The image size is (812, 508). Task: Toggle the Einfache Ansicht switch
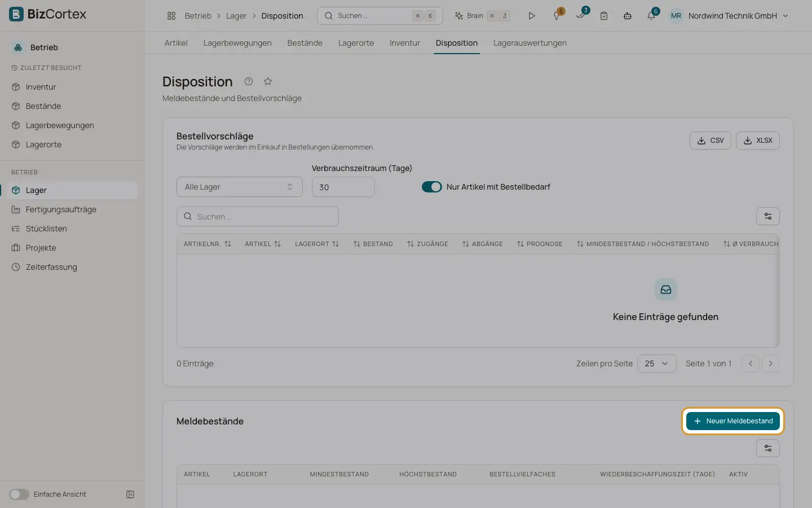click(x=19, y=494)
